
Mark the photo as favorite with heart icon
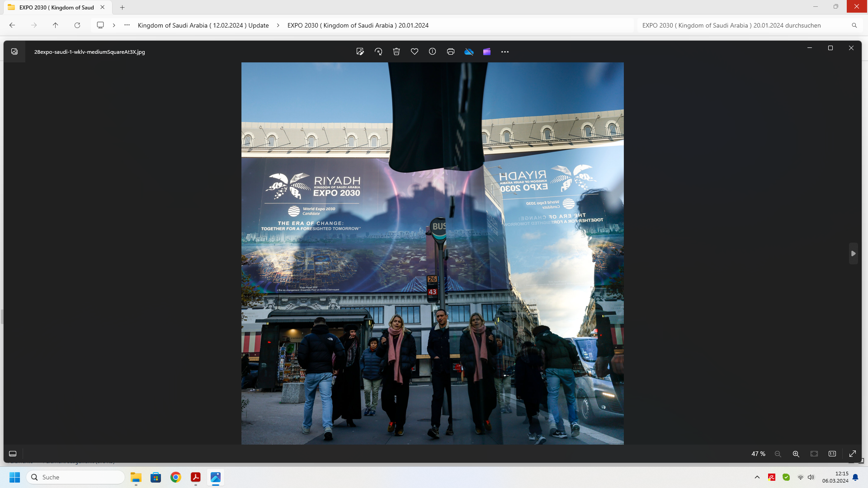(415, 52)
